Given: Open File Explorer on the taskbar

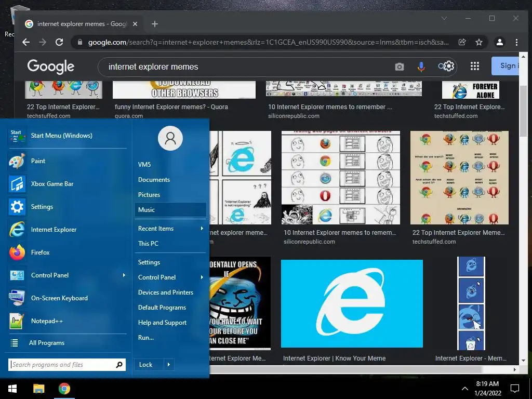Looking at the screenshot, I should click(x=38, y=389).
